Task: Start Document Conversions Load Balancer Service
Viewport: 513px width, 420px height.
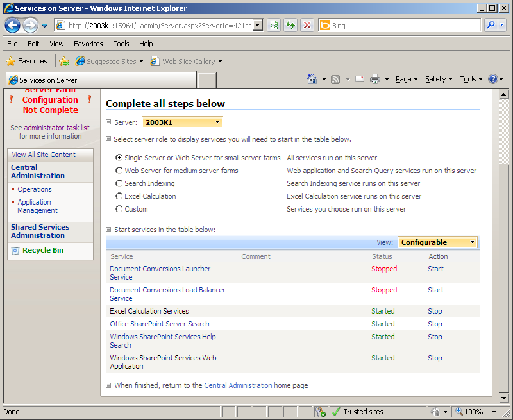Action: click(435, 290)
